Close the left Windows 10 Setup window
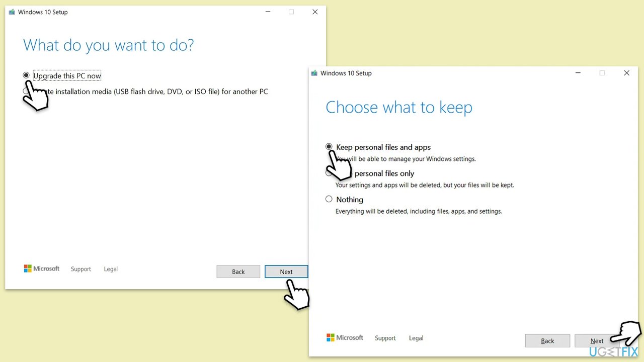644x362 pixels. click(315, 12)
